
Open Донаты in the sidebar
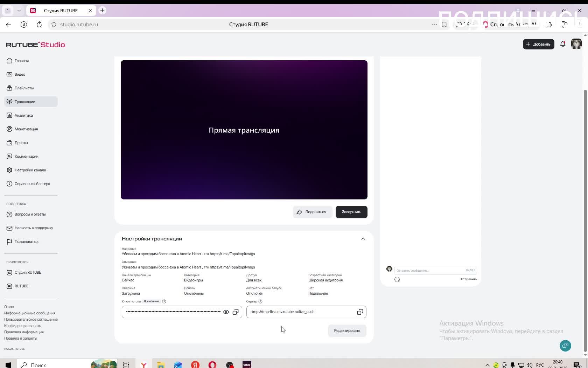coord(31,143)
